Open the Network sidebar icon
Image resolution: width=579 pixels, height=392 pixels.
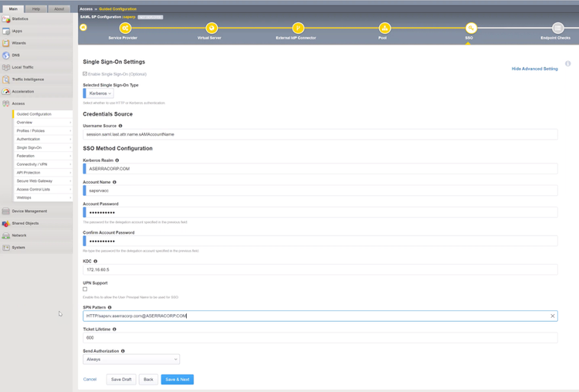click(x=6, y=235)
